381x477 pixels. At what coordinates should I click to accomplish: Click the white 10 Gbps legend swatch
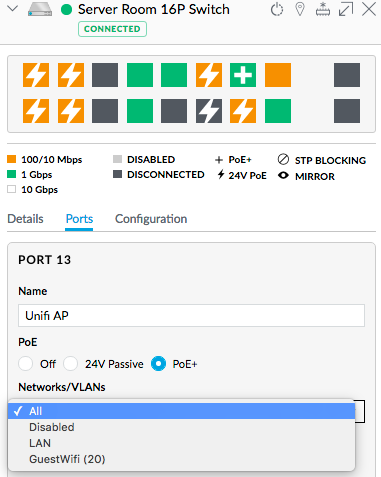[12, 189]
